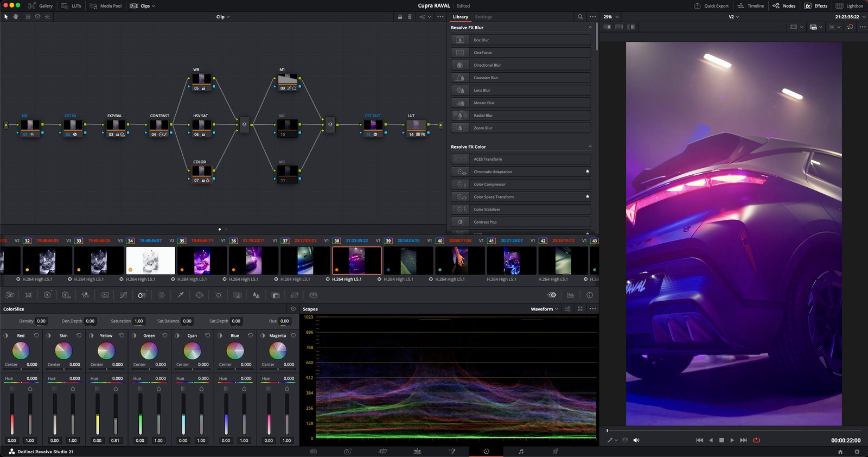This screenshot has height=457, width=868.
Task: Click the Saturation value field
Action: (x=139, y=321)
